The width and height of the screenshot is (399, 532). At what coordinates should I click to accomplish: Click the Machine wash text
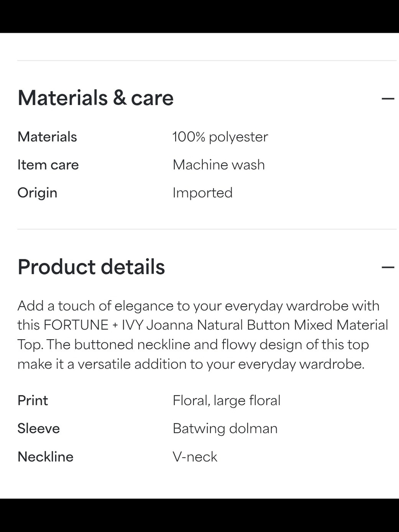pos(219,165)
